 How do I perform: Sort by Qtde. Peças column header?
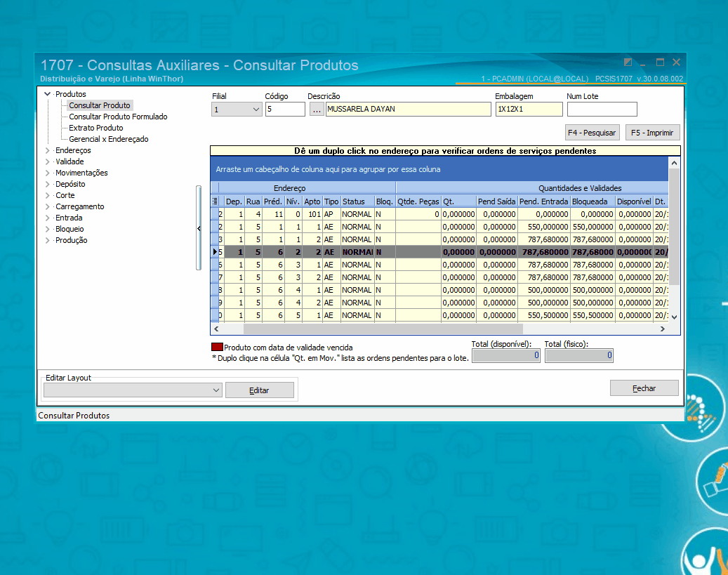tap(418, 201)
